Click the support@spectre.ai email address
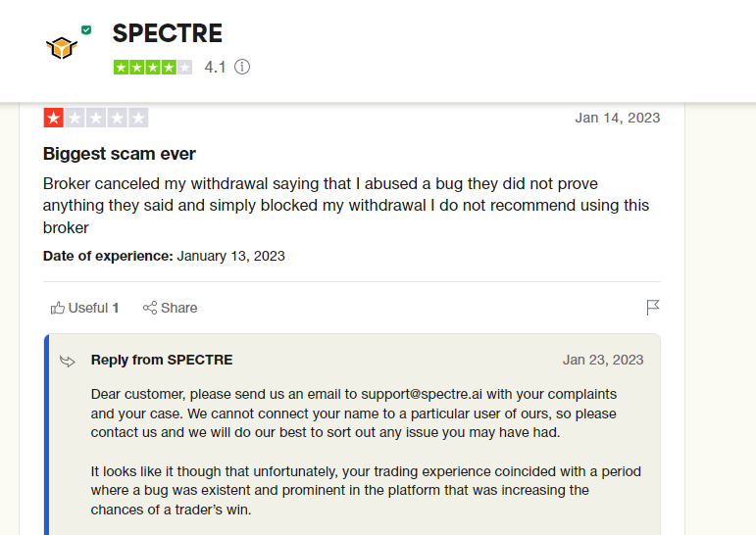The image size is (756, 535). [422, 394]
